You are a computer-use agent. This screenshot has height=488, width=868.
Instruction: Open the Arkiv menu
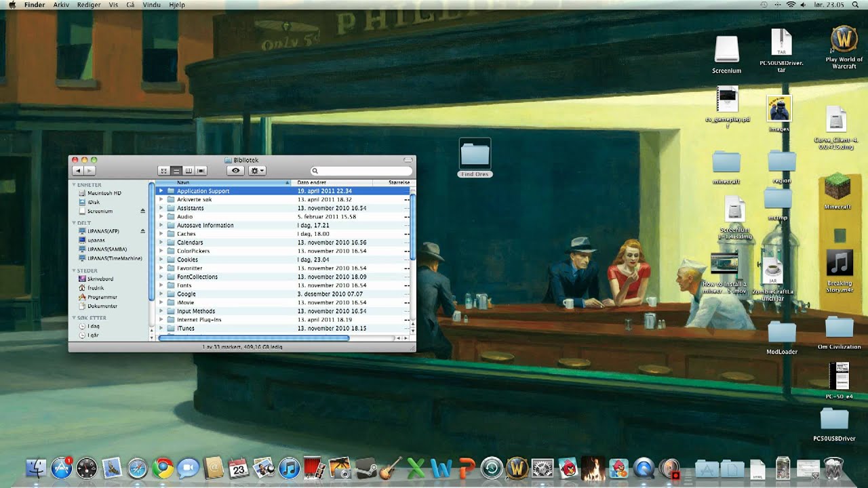pyautogui.click(x=61, y=5)
